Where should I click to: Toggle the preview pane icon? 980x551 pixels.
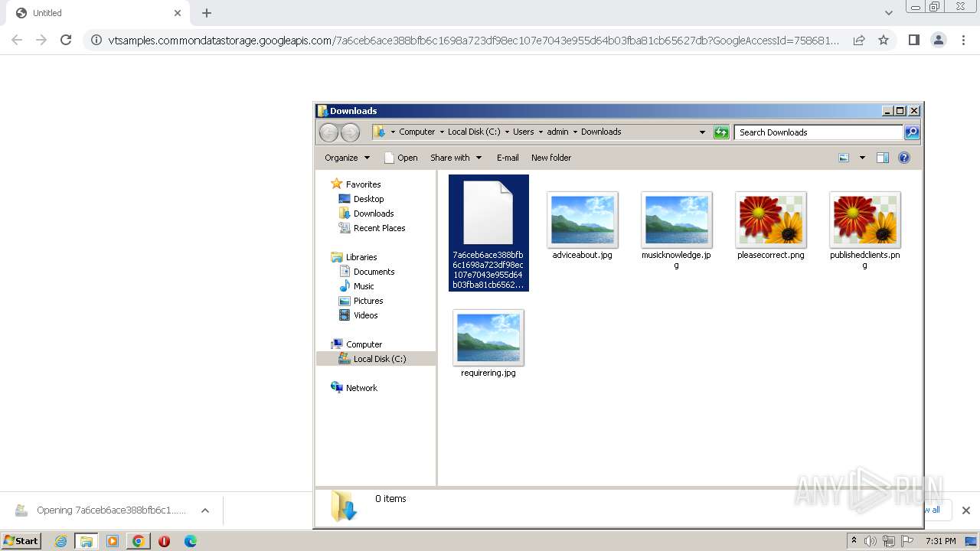(883, 158)
